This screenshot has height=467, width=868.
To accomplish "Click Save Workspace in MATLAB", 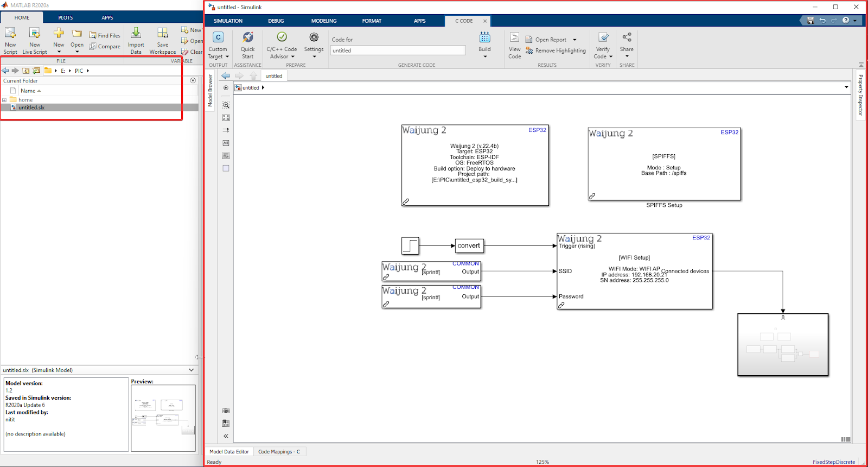I will pos(163,41).
